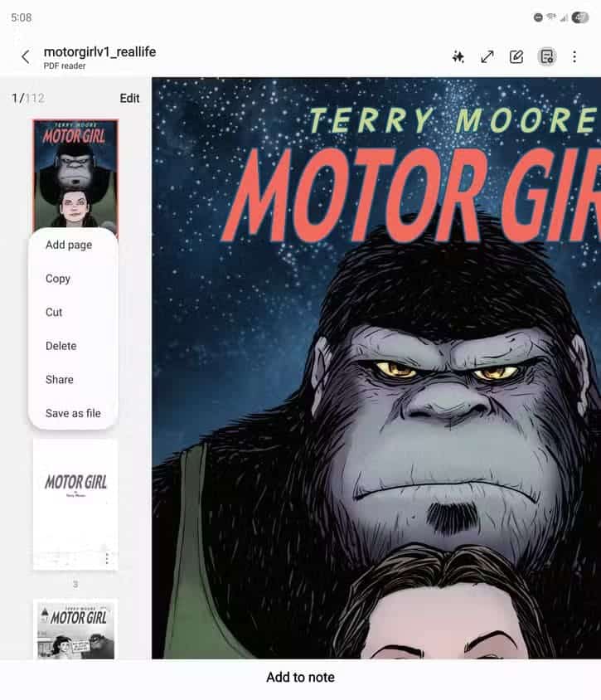Tap the battery indicator in status bar
The width and height of the screenshot is (601, 700).
coord(580,17)
